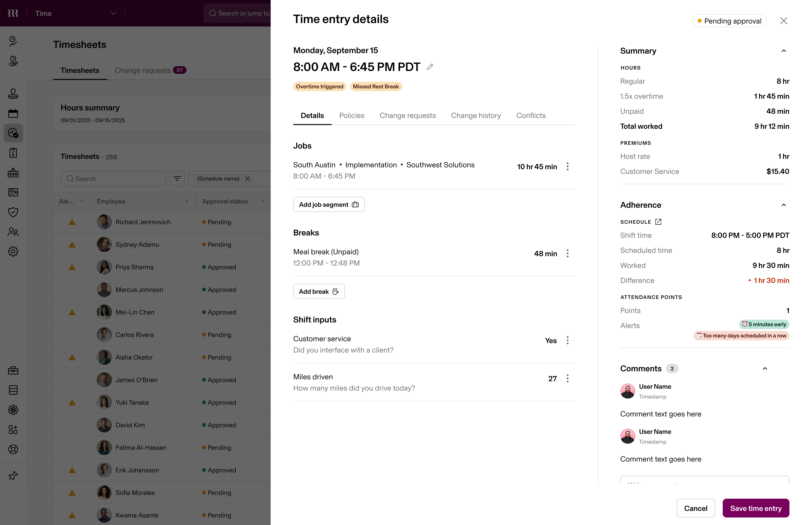Open the clipboard icon in the left sidebar
This screenshot has height=525, width=812.
pos(13,153)
